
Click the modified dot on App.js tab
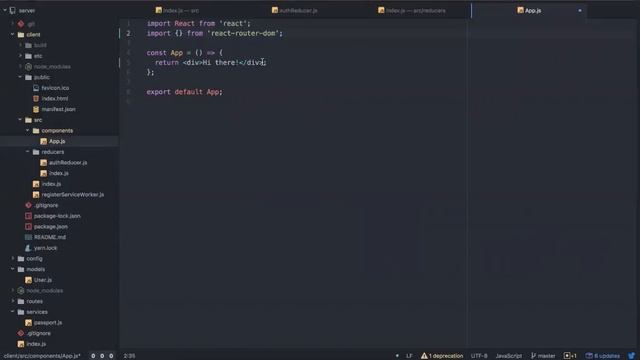click(x=580, y=11)
